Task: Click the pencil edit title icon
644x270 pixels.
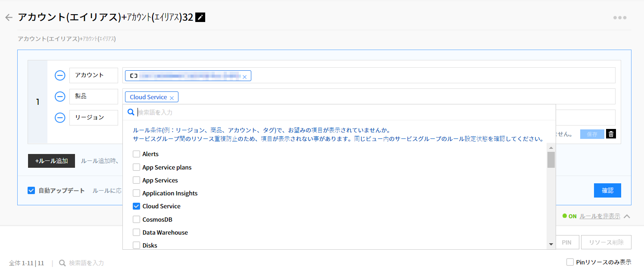Action: 200,17
